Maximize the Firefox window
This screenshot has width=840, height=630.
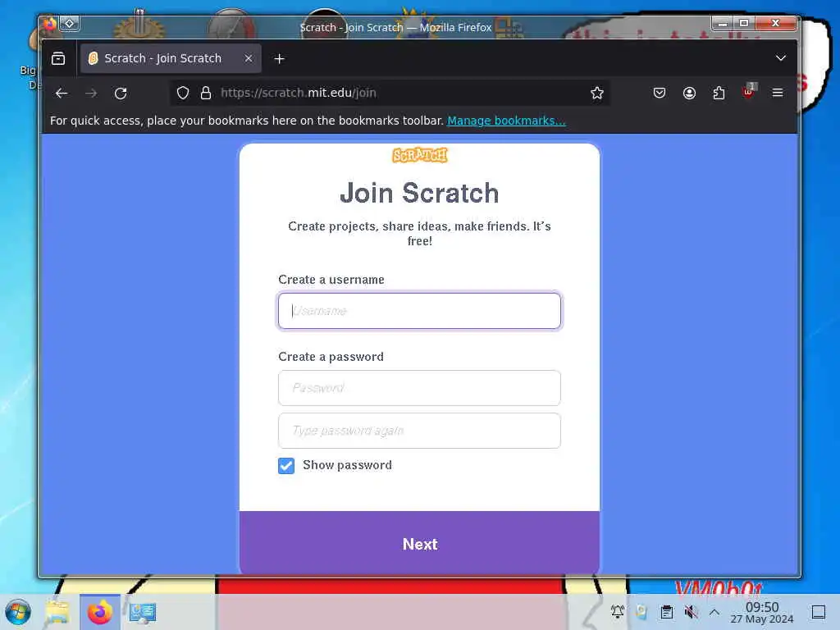(744, 23)
